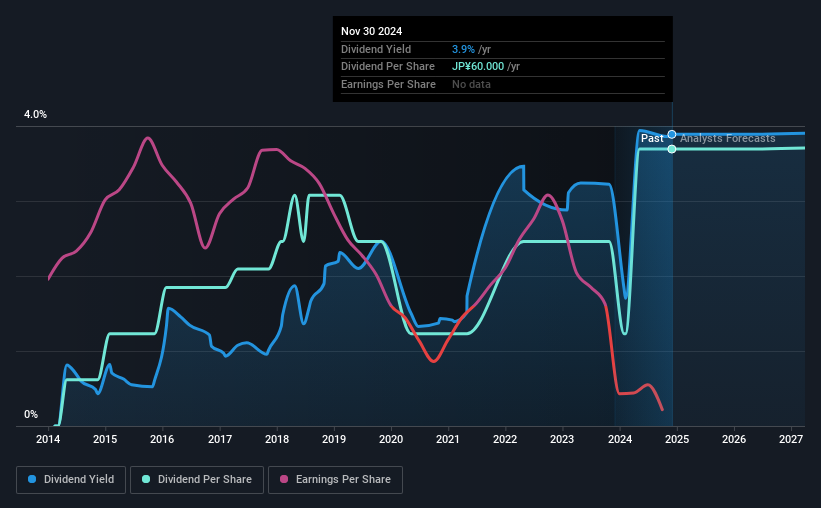Click the 2019 x-axis label
This screenshot has height=508, width=821.
(334, 439)
